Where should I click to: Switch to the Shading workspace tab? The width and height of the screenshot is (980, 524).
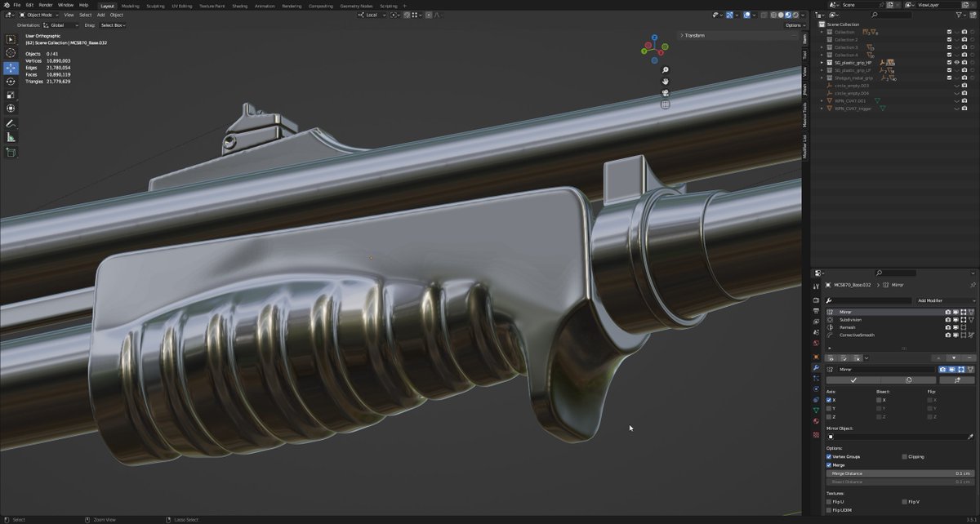coord(240,5)
